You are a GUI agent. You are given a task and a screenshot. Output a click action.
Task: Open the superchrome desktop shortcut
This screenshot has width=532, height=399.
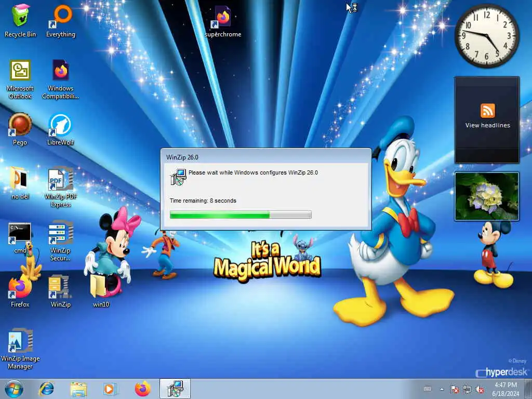coord(223,20)
